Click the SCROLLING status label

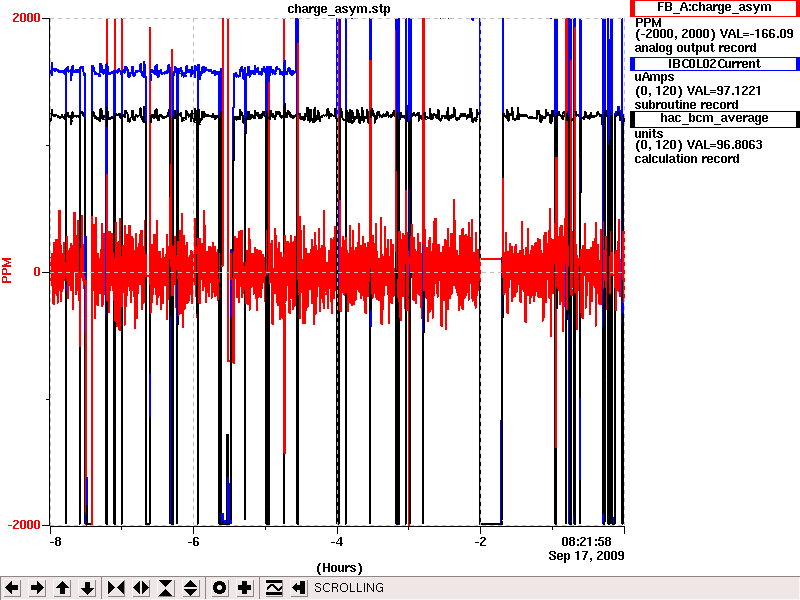tap(349, 588)
